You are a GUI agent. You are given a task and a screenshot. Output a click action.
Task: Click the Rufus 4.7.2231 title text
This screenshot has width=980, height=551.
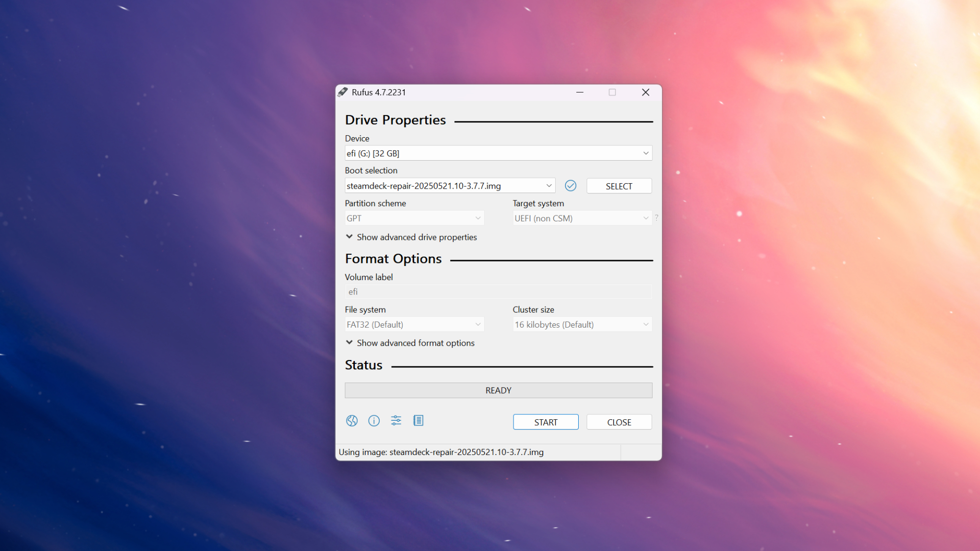[x=379, y=92]
